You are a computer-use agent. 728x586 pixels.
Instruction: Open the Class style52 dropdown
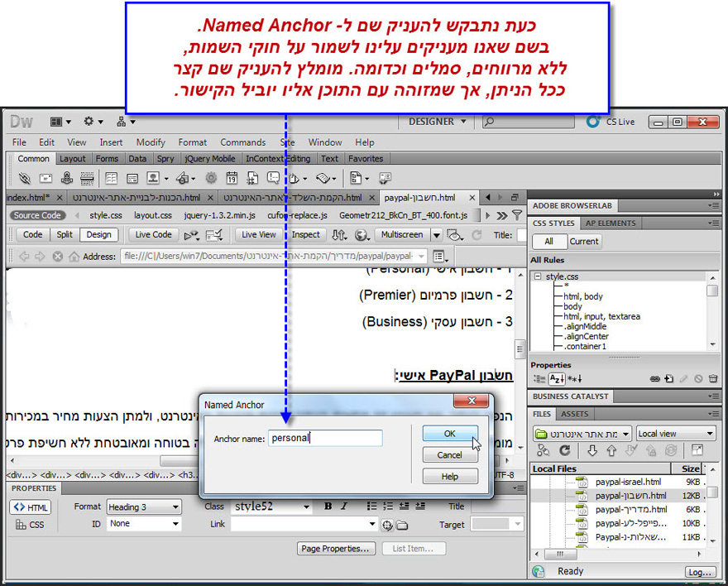point(306,507)
